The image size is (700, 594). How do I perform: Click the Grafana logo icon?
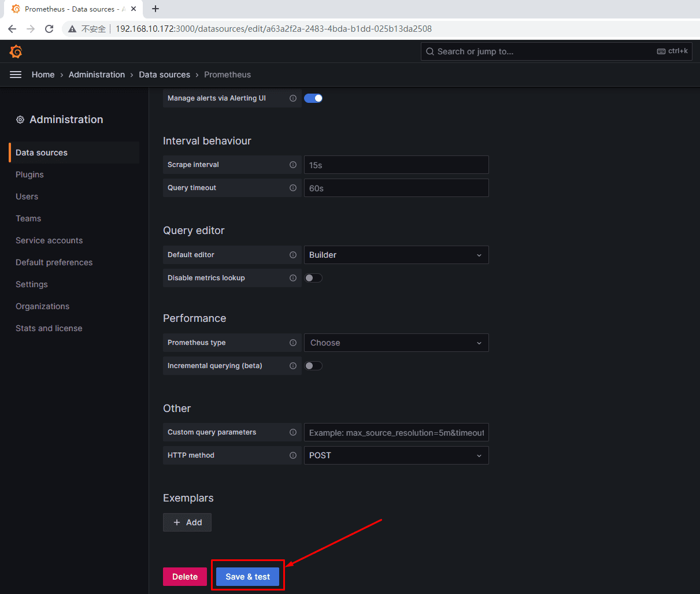pyautogui.click(x=16, y=51)
